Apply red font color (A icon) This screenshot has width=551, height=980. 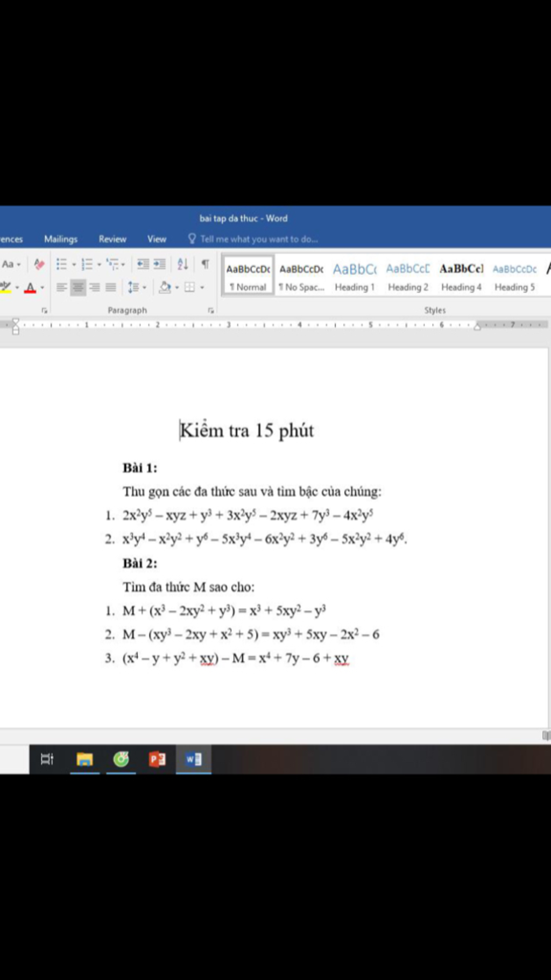tap(30, 288)
